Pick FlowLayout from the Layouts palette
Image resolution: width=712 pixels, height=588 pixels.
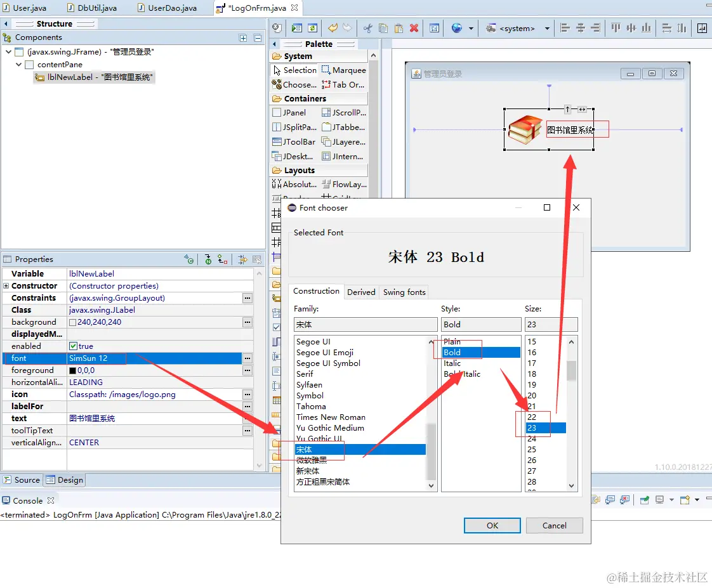[x=344, y=185]
